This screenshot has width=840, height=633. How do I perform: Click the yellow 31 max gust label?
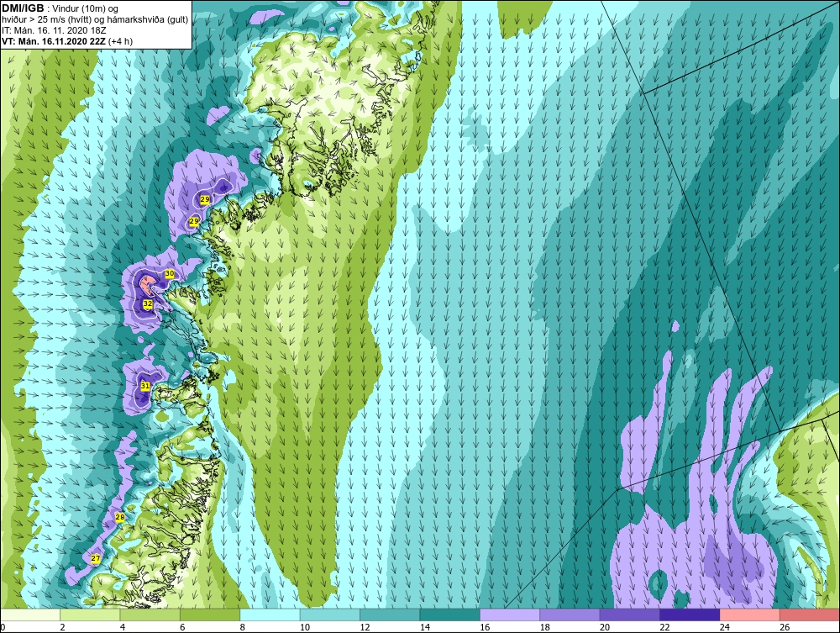tap(145, 386)
